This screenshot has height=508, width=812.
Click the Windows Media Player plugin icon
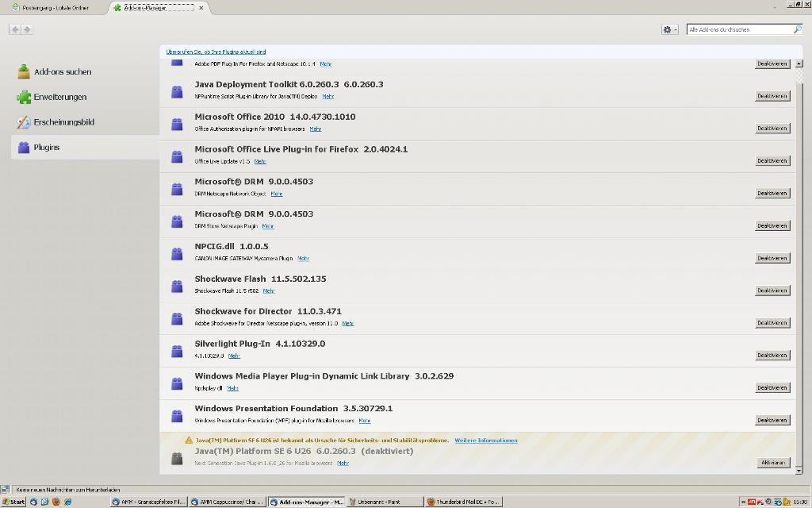177,383
